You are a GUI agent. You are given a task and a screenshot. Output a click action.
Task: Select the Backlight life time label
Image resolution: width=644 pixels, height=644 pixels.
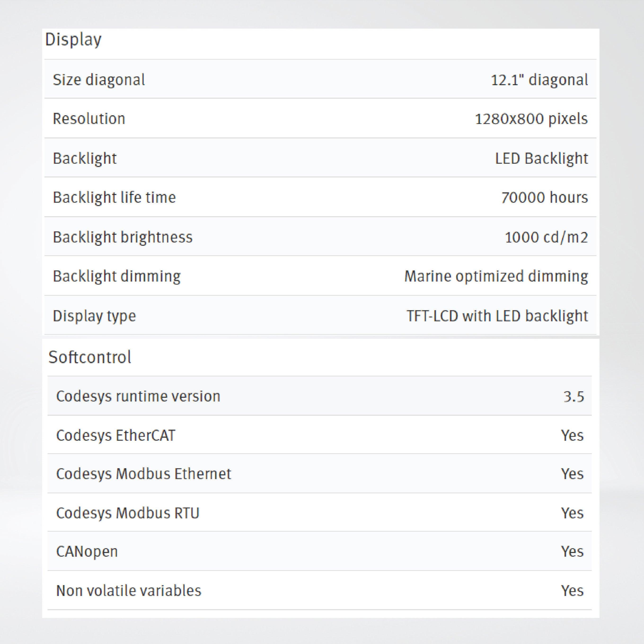pyautogui.click(x=114, y=197)
